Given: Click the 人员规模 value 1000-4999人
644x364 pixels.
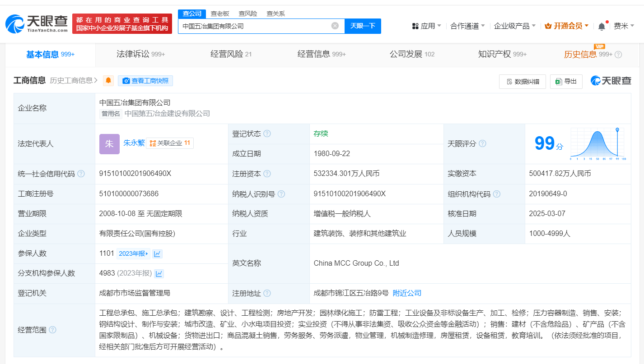Looking at the screenshot, I should tap(551, 234).
